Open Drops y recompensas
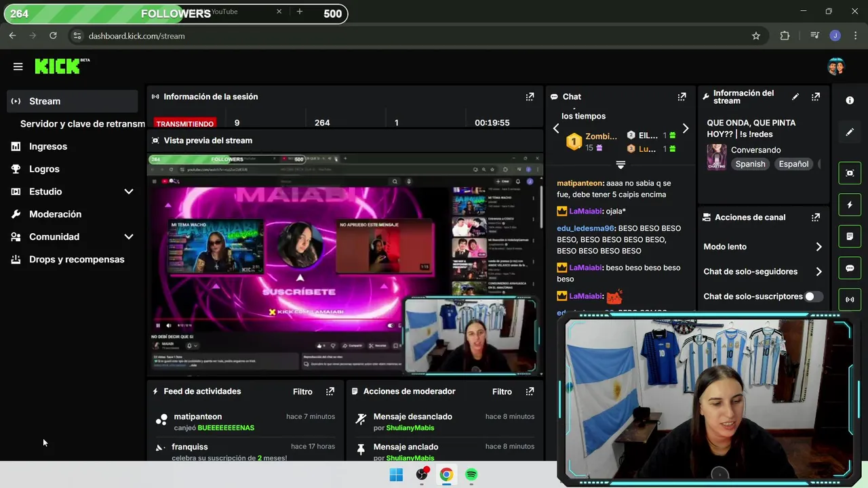The height and width of the screenshot is (488, 868). click(x=77, y=260)
